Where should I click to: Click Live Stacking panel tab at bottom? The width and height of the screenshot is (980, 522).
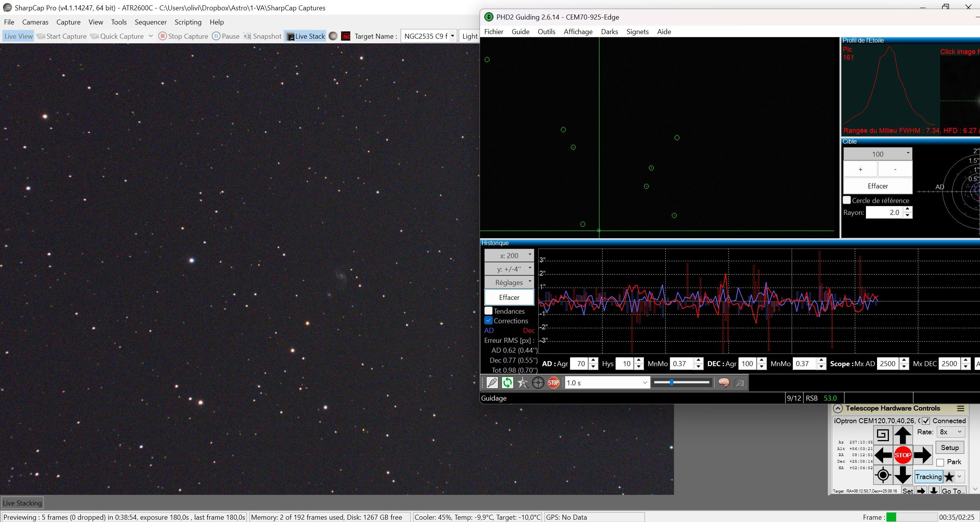tap(22, 503)
